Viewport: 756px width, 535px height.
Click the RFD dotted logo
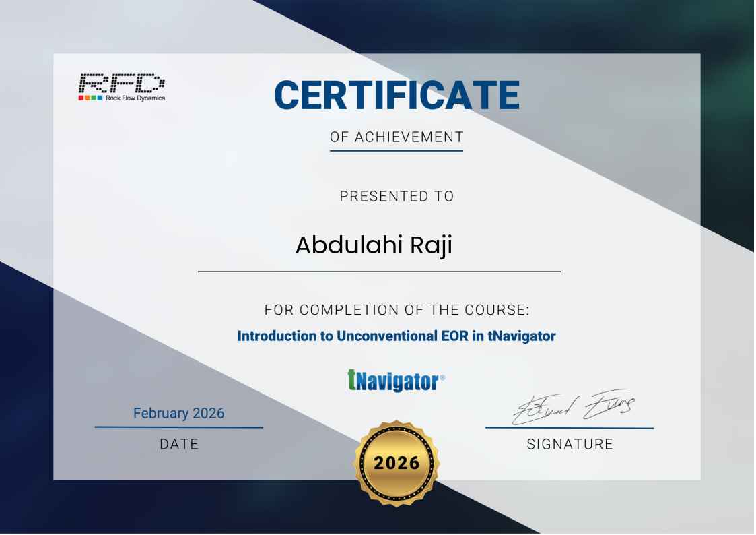[121, 83]
